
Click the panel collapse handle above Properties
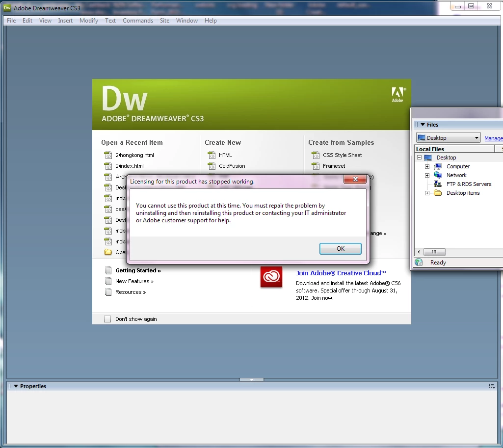tap(251, 379)
